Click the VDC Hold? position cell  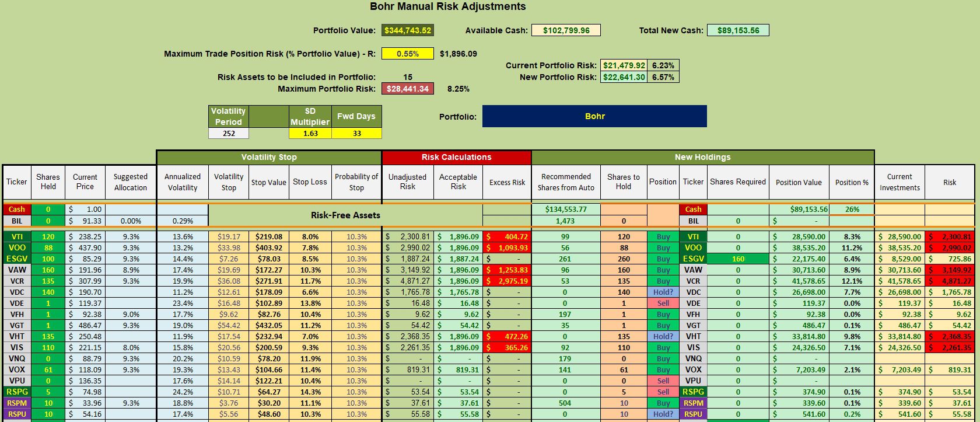tap(663, 292)
